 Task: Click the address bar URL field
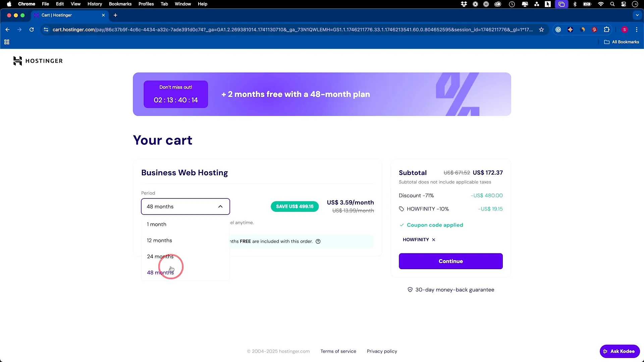pyautogui.click(x=292, y=29)
